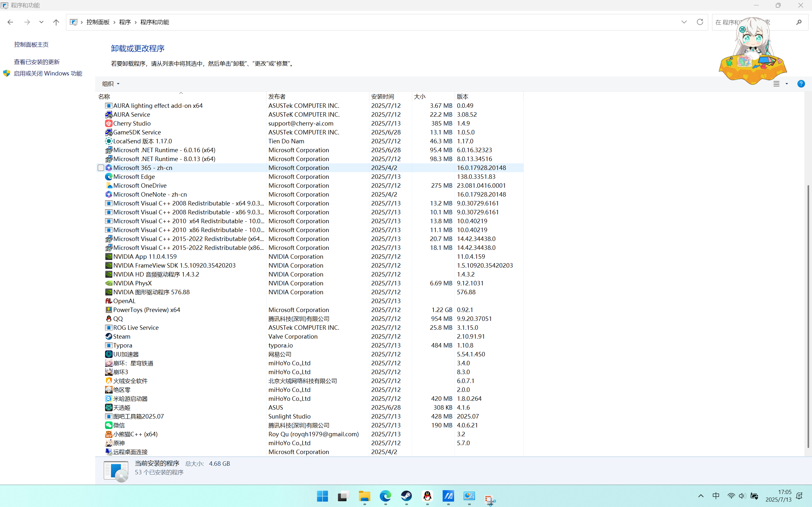Go up one level with the up arrow
The height and width of the screenshot is (507, 812).
pos(56,22)
